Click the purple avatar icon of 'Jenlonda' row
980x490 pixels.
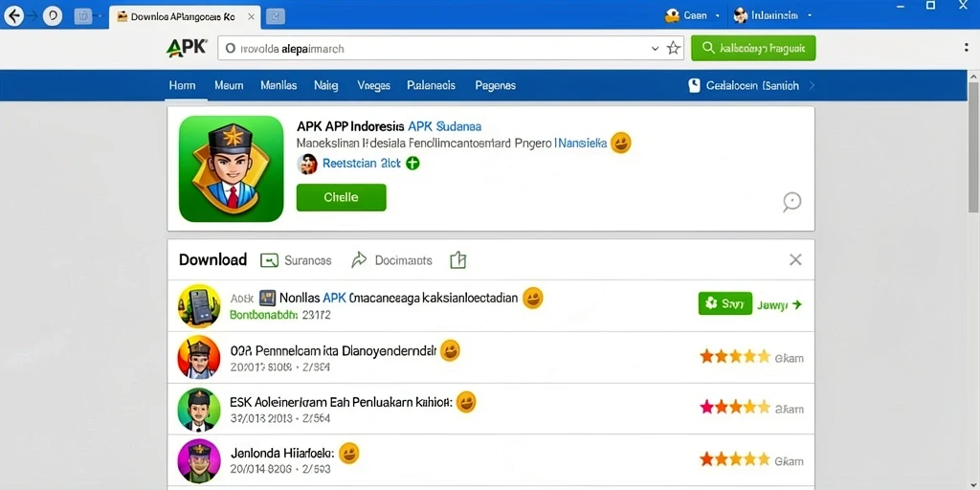[x=199, y=460]
